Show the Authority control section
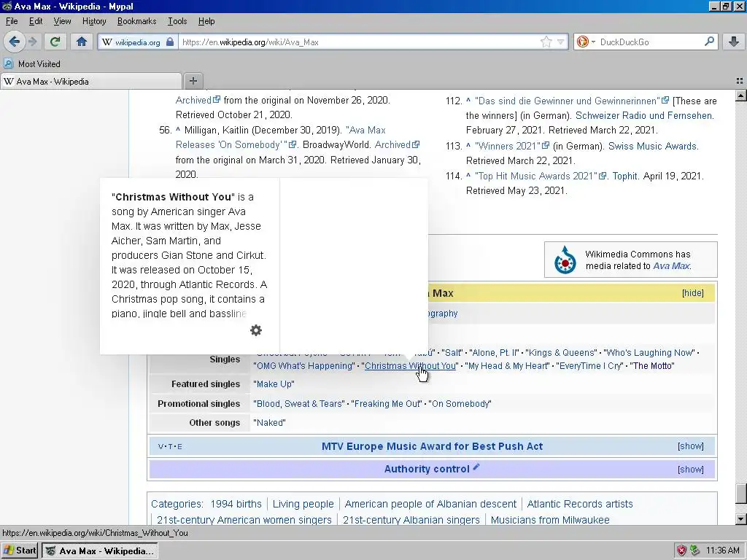Image resolution: width=747 pixels, height=560 pixels. tap(690, 469)
